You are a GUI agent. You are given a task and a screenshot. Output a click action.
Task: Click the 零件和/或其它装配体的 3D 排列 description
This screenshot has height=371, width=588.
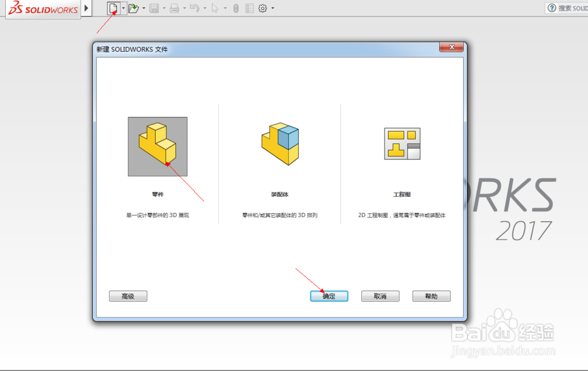[x=280, y=215]
